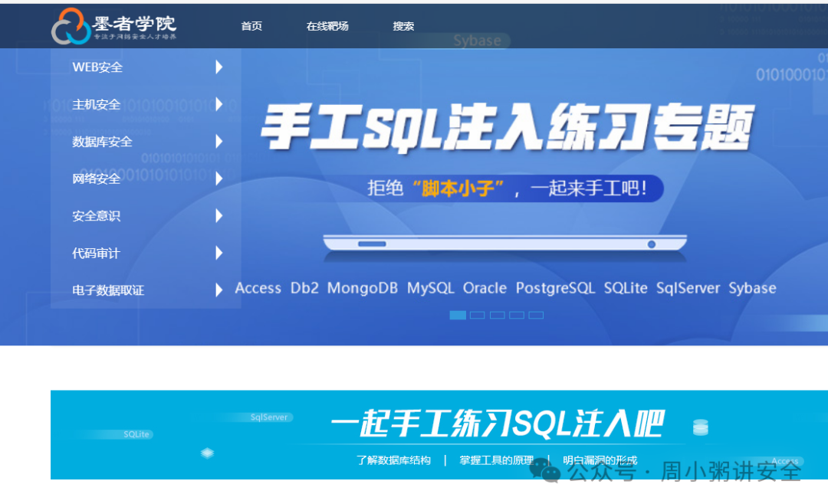The image size is (828, 504).
Task: Click the 墨者学院 logo
Action: coord(114,26)
